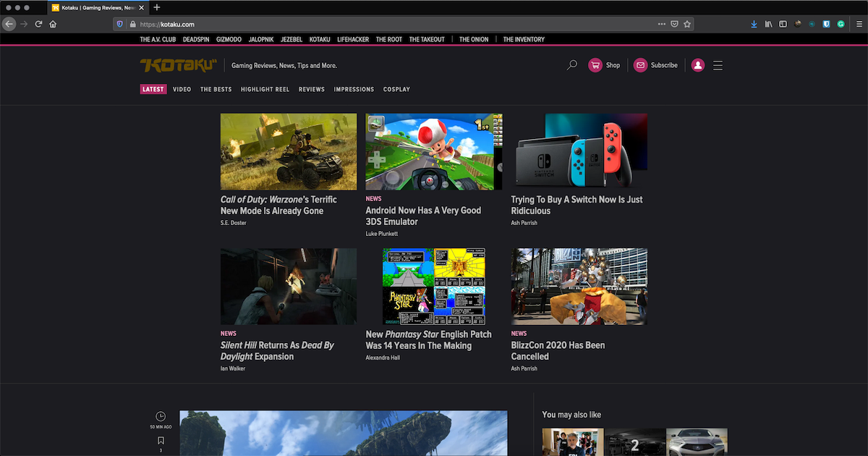
Task: Open the Firefox Library books icon
Action: [769, 23]
